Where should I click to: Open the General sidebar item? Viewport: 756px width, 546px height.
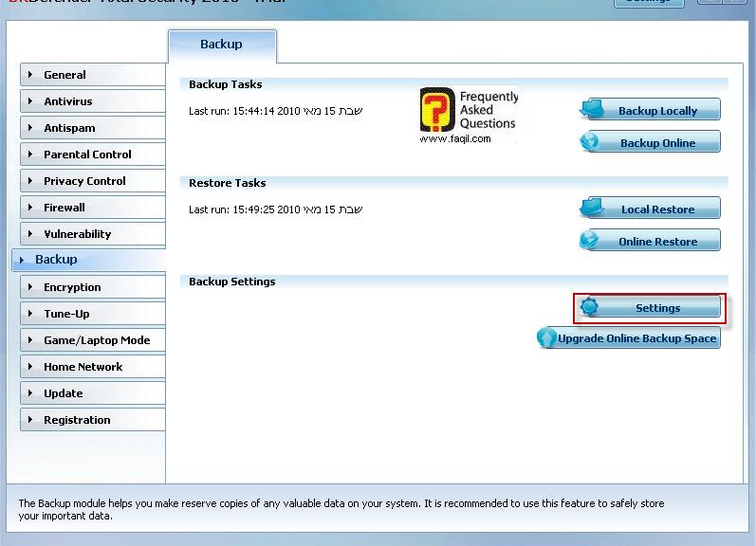(93, 75)
